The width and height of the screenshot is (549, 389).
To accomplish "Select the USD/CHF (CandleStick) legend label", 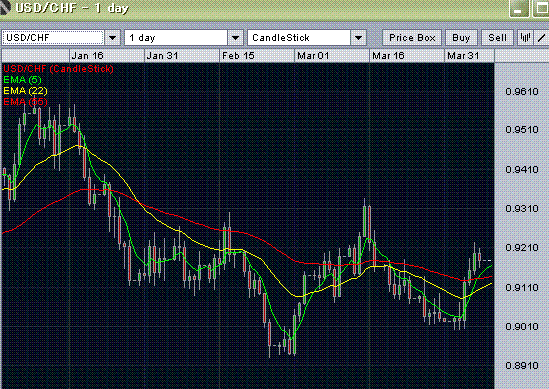I will coord(58,69).
